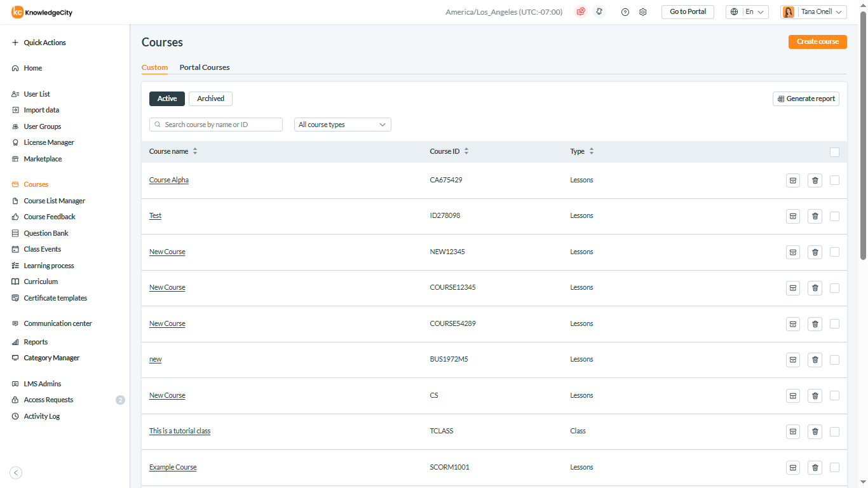The height and width of the screenshot is (488, 868).
Task: Open the Tana Oneil user menu
Action: point(813,12)
